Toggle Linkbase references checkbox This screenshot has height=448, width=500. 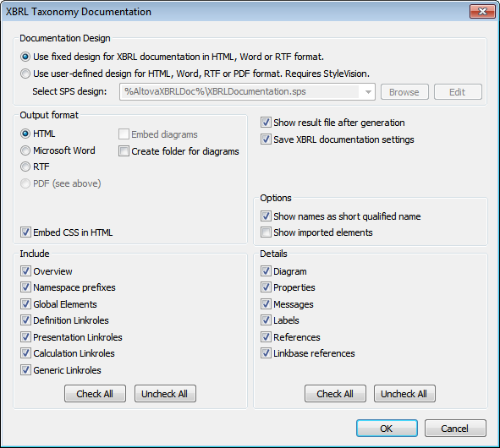tap(266, 353)
